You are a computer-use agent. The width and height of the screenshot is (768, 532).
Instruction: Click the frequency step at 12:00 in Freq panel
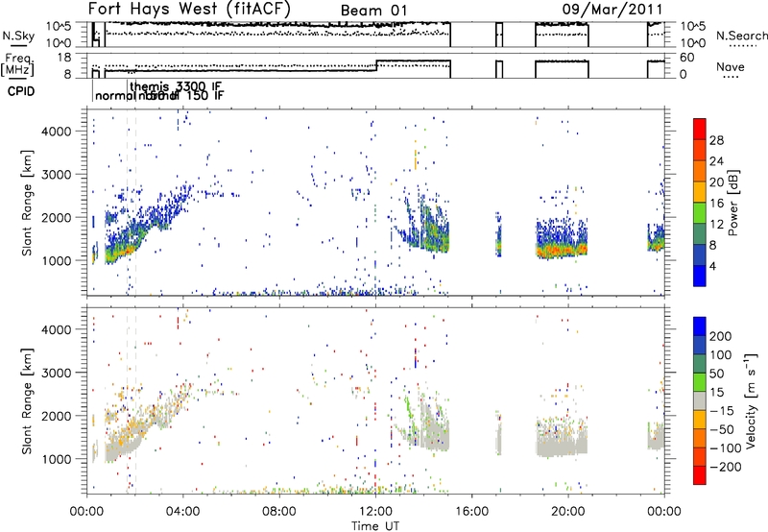click(376, 66)
